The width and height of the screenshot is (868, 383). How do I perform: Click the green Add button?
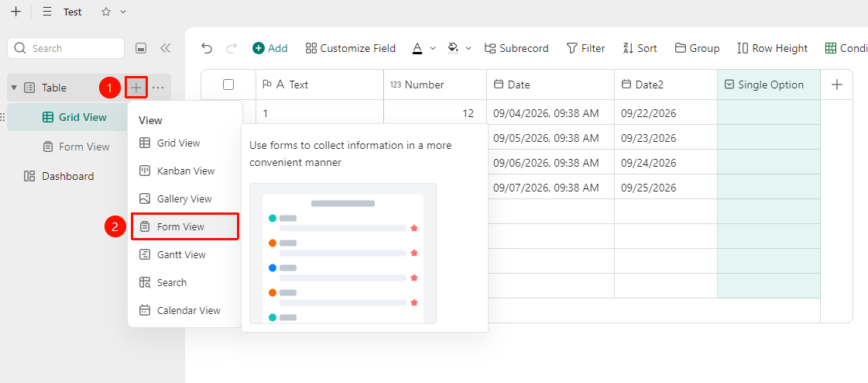coord(270,48)
